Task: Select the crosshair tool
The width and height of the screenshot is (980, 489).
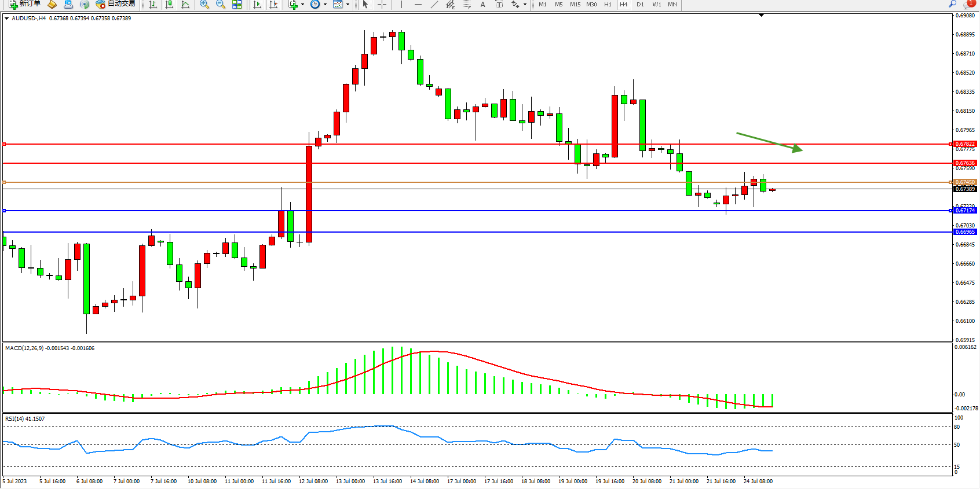Action: (382, 5)
